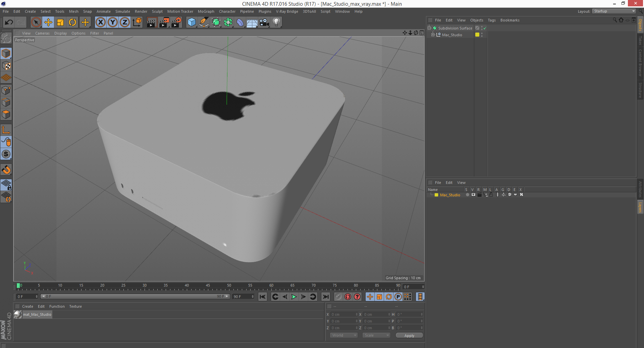
Task: Add a Light object
Action: 276,22
